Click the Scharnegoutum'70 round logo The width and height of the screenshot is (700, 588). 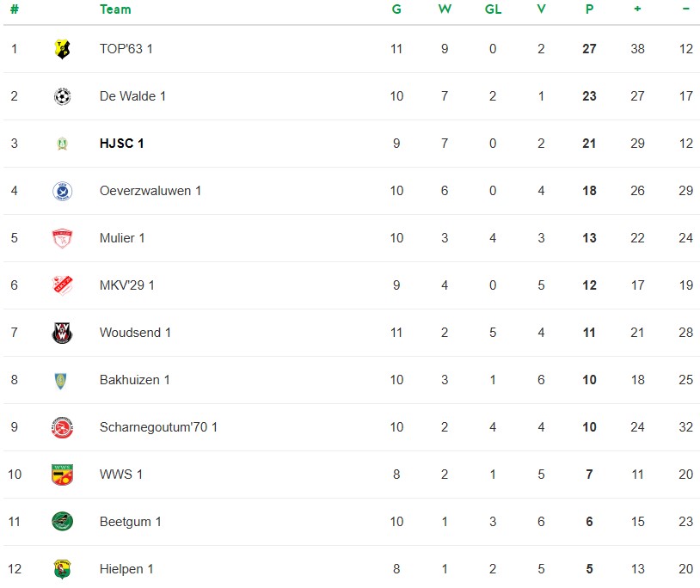62,427
